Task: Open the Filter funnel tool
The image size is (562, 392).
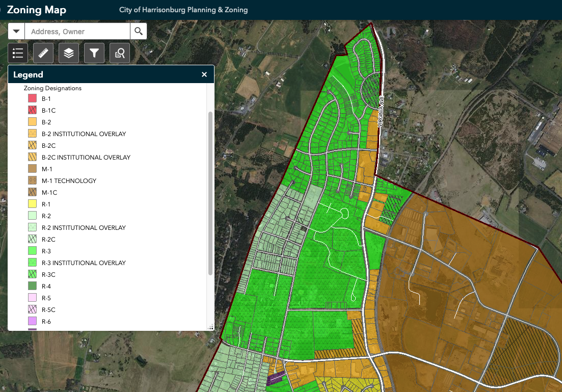Action: click(x=94, y=53)
